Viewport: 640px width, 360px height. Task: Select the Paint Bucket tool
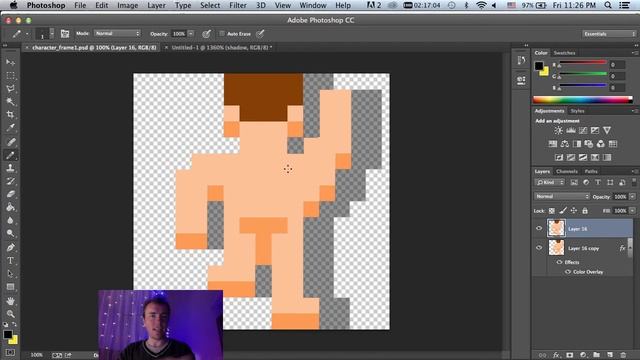(x=11, y=207)
